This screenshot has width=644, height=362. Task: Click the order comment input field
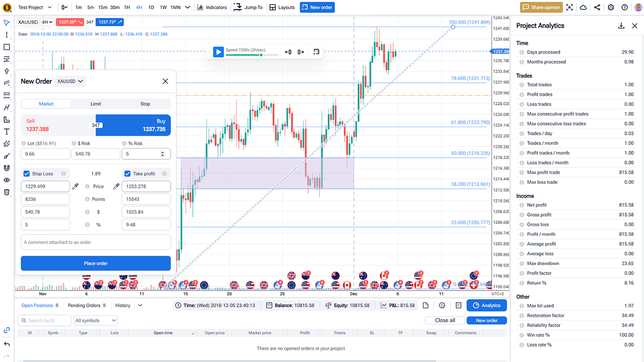coord(96,242)
